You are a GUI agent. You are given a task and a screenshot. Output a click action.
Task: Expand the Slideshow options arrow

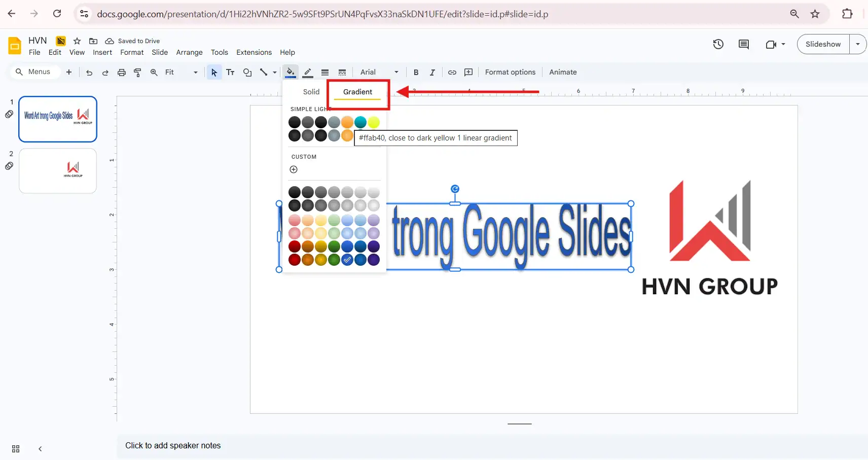857,44
